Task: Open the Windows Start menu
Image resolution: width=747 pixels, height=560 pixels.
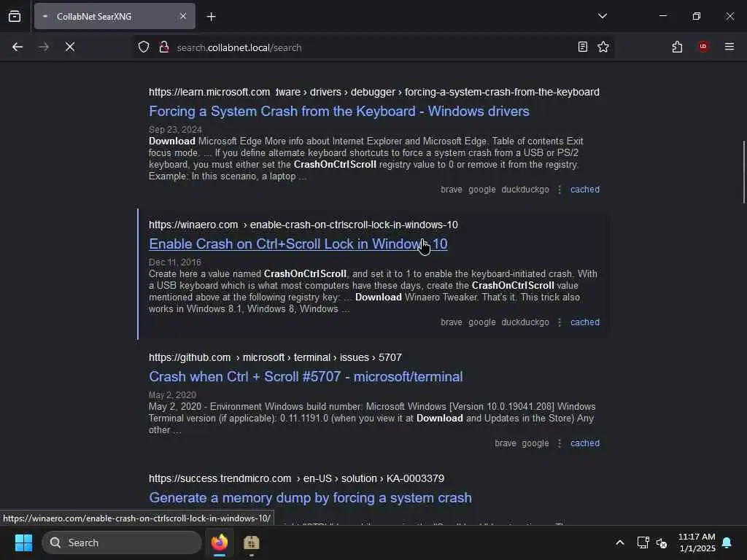Action: [x=23, y=542]
